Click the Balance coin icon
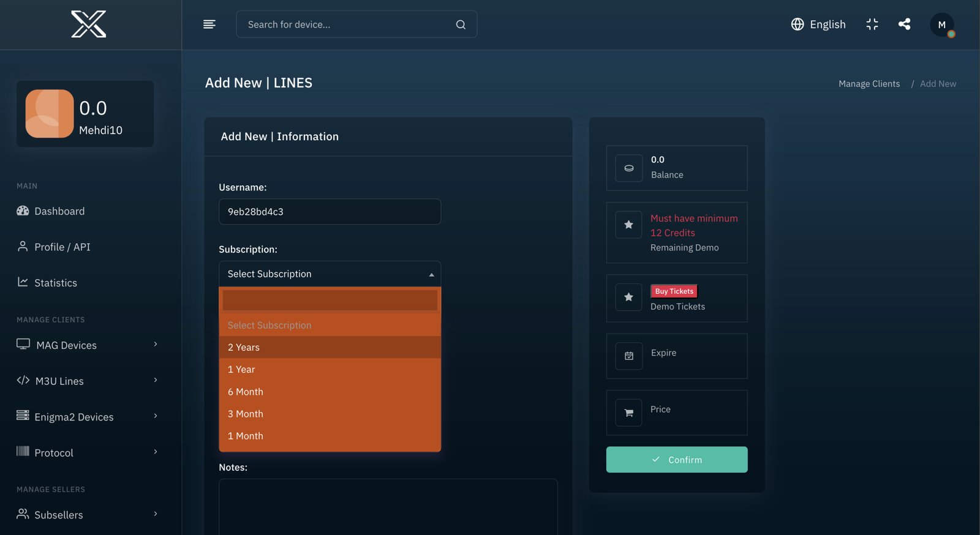Image resolution: width=980 pixels, height=535 pixels. 628,168
